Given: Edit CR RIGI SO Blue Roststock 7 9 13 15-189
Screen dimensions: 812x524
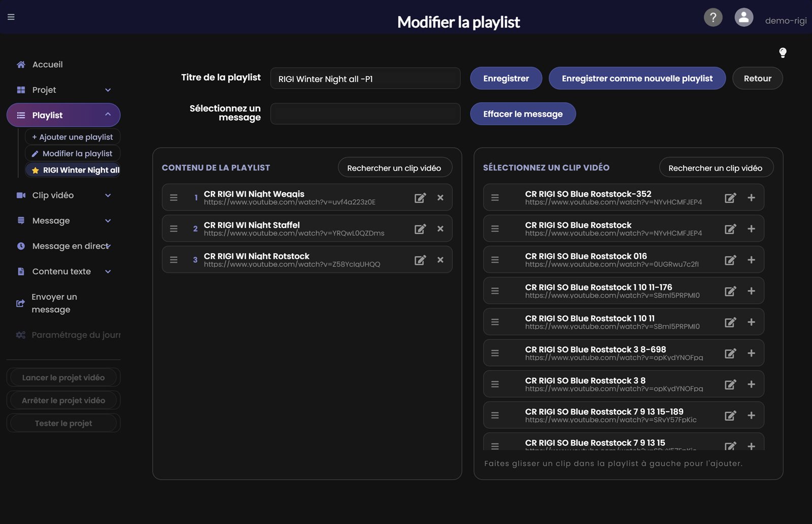Looking at the screenshot, I should point(730,415).
